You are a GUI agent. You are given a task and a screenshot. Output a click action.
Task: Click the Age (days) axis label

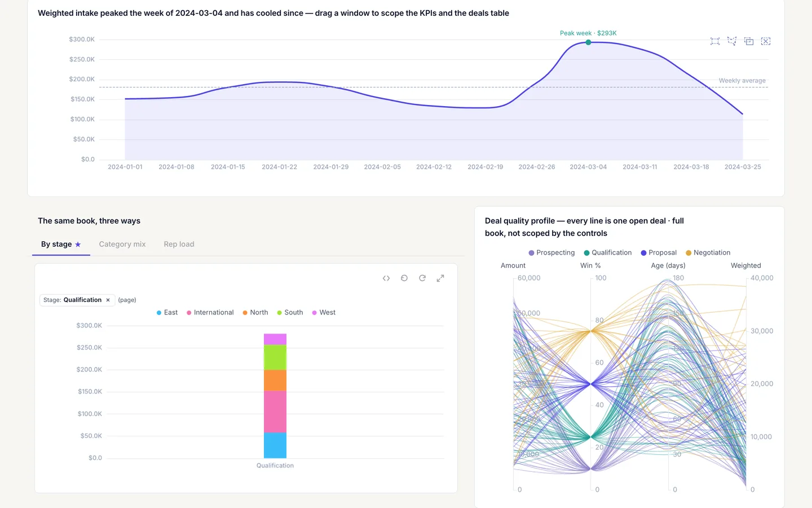(668, 266)
